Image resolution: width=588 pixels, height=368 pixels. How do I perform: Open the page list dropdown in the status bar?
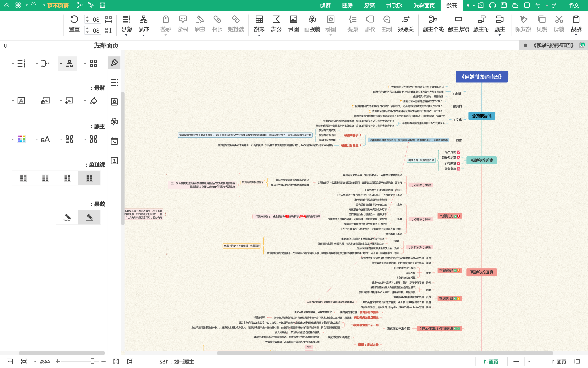tap(529, 361)
